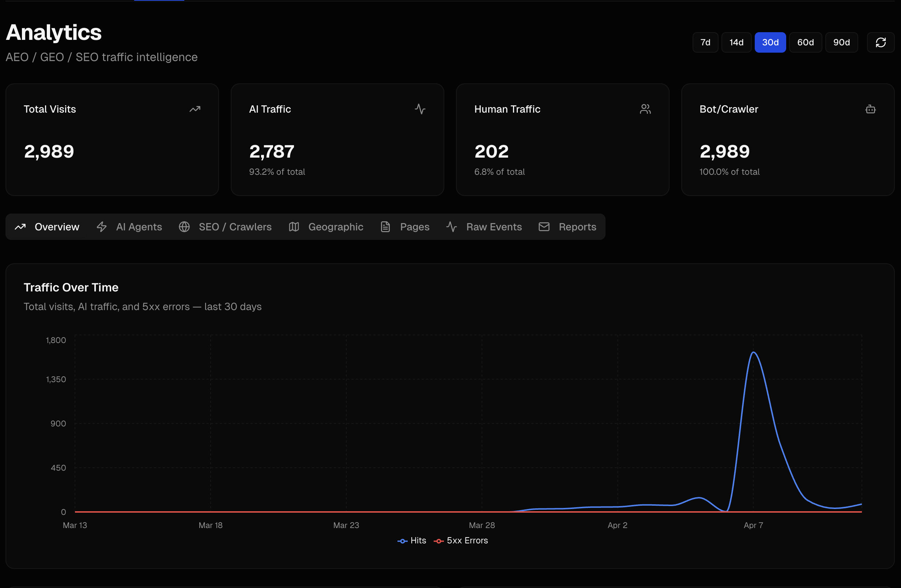Select the 7d time range
The width and height of the screenshot is (901, 588).
coord(705,42)
